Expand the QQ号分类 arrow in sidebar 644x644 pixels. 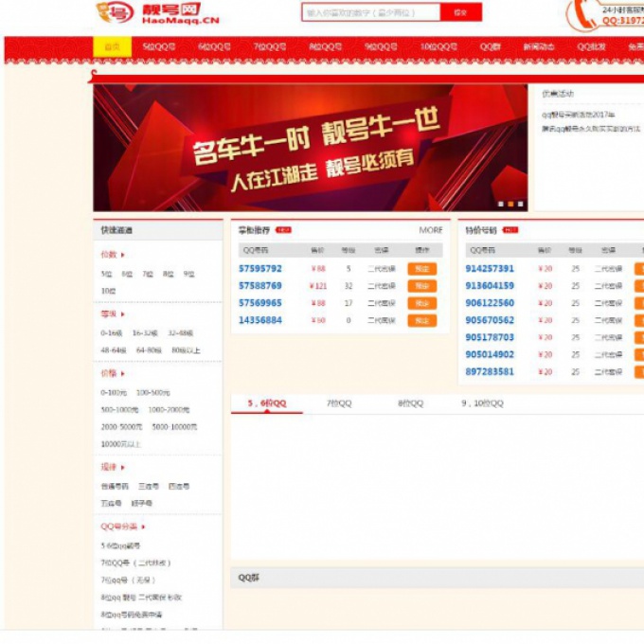point(143,527)
